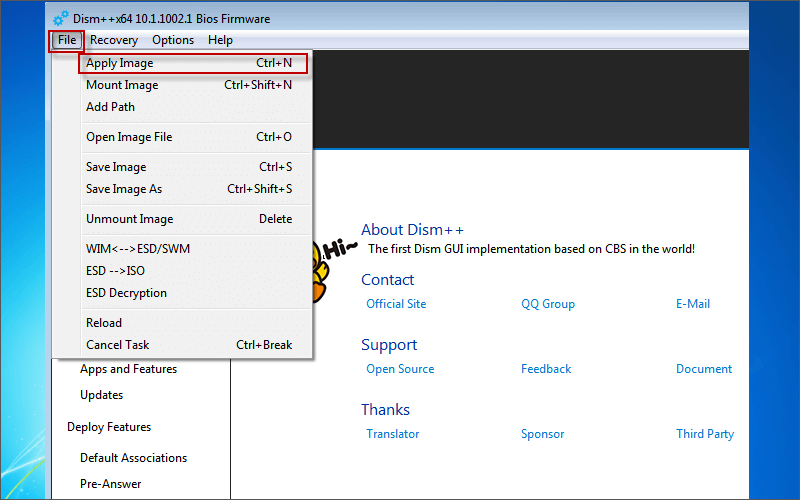Image resolution: width=800 pixels, height=500 pixels.
Task: Open the Sponsor link
Action: 542,434
